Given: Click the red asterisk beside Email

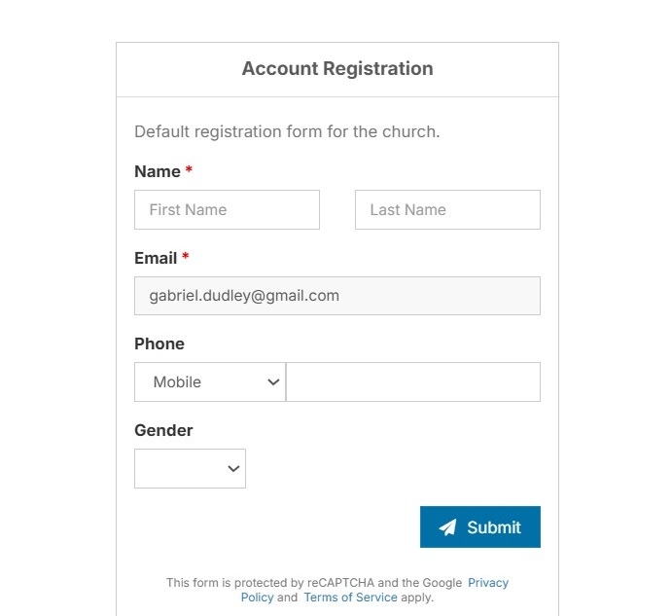Looking at the screenshot, I should [185, 258].
